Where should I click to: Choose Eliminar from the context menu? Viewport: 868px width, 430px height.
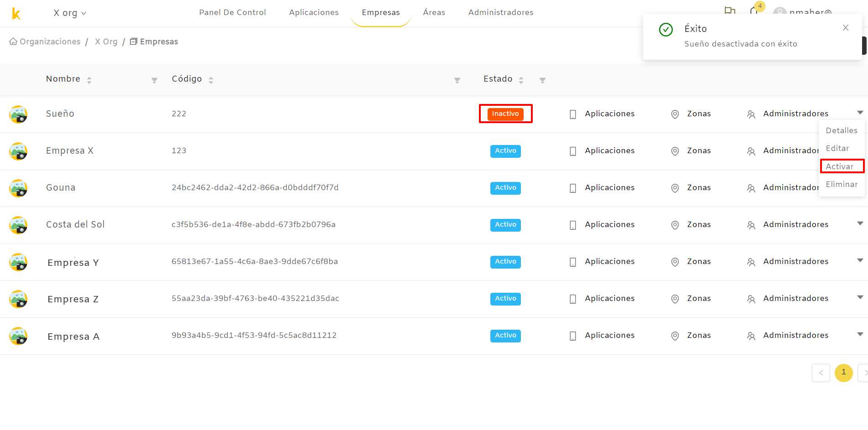[842, 184]
